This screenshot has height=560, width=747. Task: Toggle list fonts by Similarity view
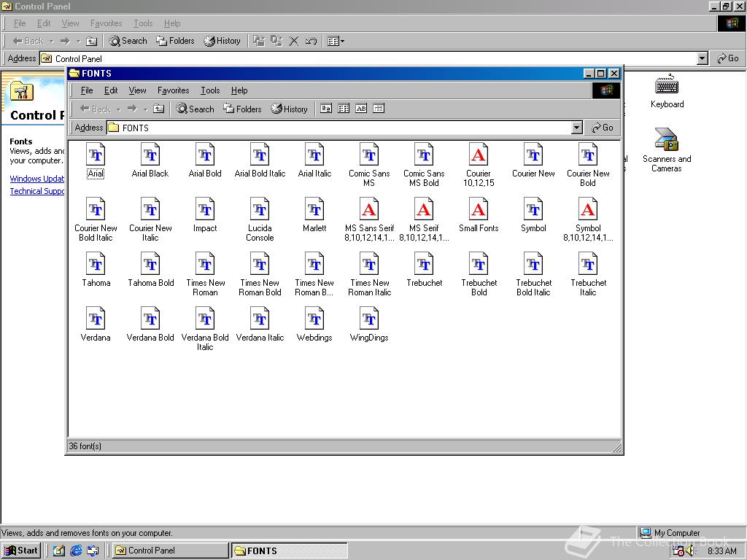point(361,109)
